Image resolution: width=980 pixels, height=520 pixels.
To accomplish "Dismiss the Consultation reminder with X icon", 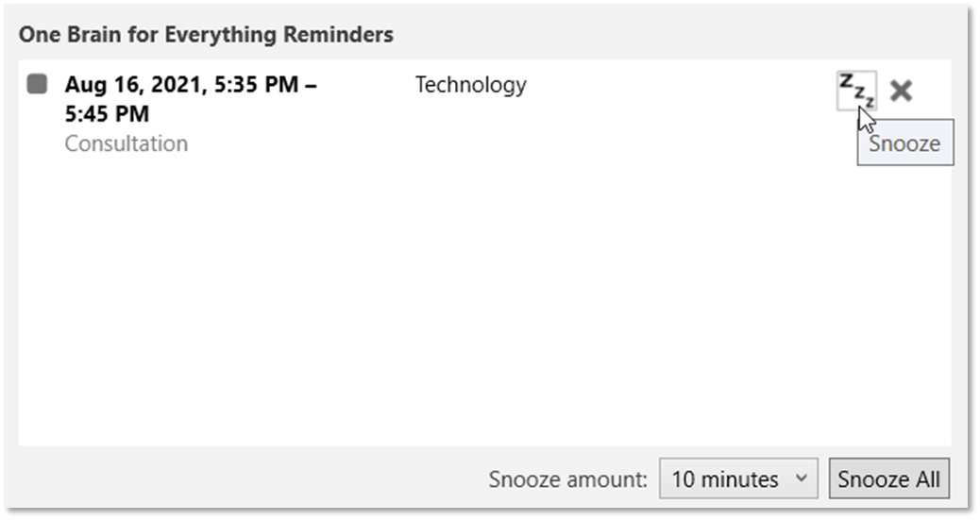I will 902,91.
